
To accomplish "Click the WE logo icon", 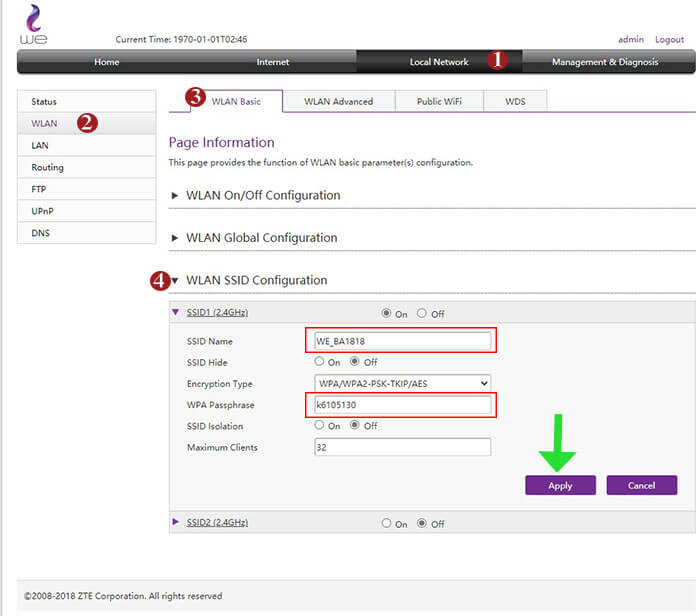I will click(33, 24).
